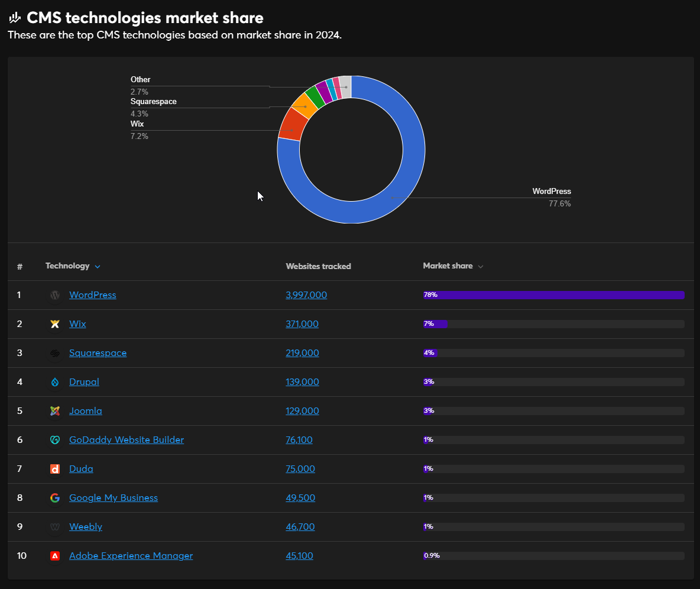Image resolution: width=700 pixels, height=589 pixels.
Task: Click the Squarespace logo icon
Action: [x=55, y=353]
